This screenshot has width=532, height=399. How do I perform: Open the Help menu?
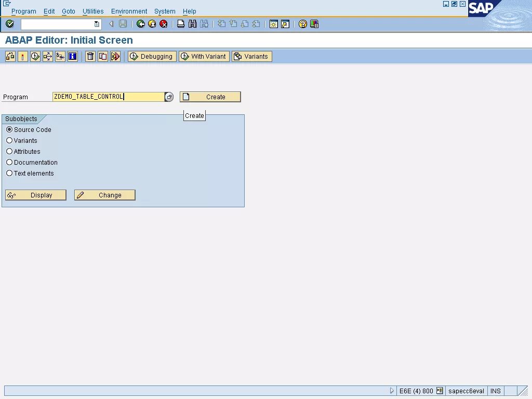tap(189, 11)
